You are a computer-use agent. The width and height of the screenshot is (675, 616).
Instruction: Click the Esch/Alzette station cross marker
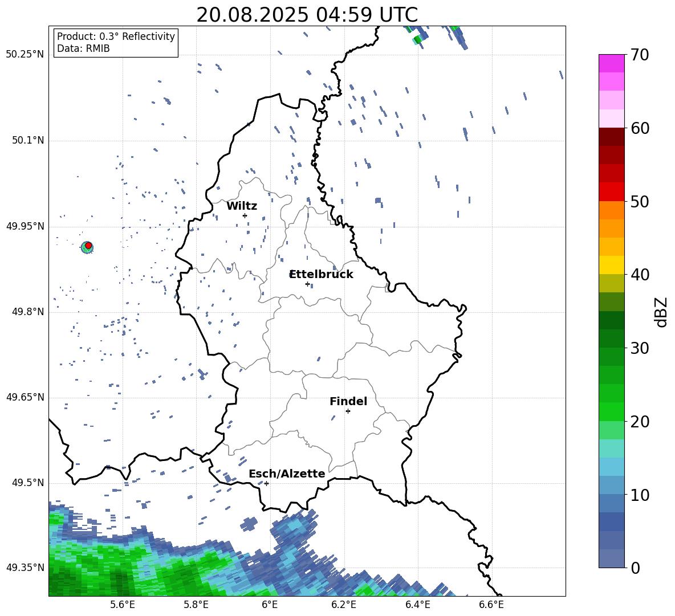point(266,483)
